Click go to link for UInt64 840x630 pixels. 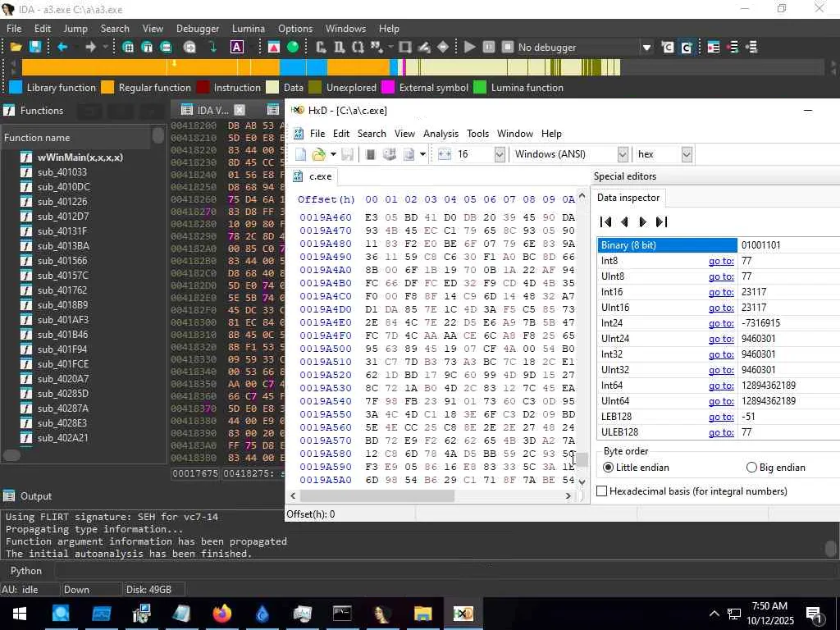[721, 400]
